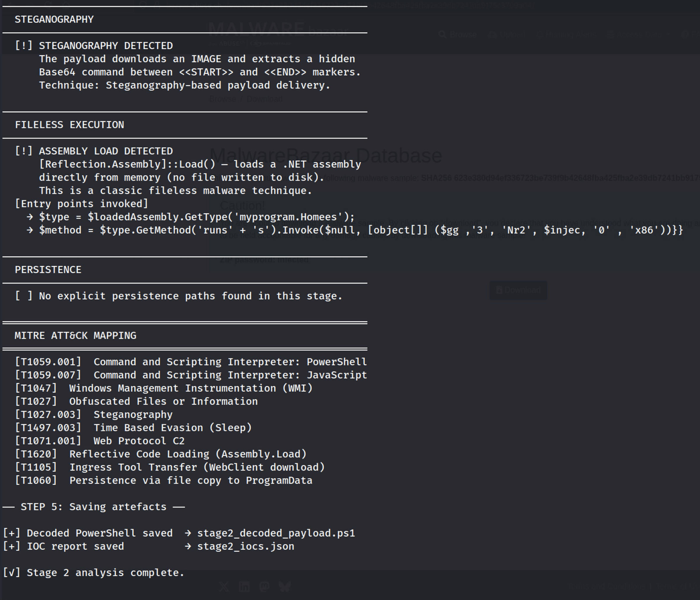Click the LinkedIn footer icon
The image size is (700, 600).
coord(244,587)
